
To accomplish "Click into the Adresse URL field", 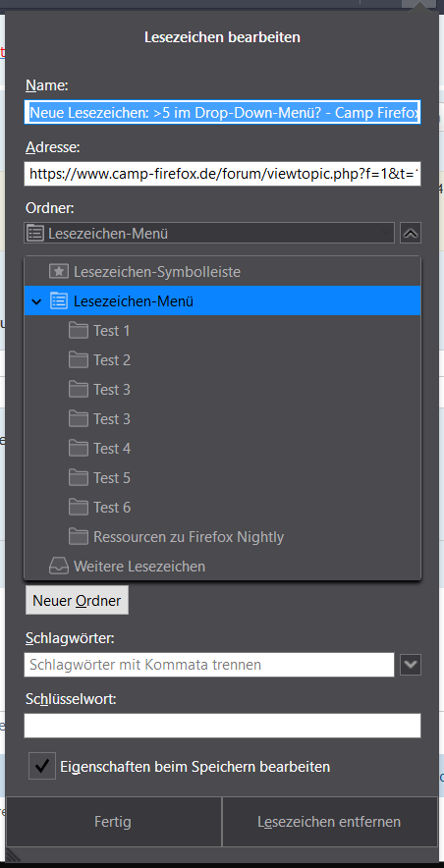I will pos(223,174).
